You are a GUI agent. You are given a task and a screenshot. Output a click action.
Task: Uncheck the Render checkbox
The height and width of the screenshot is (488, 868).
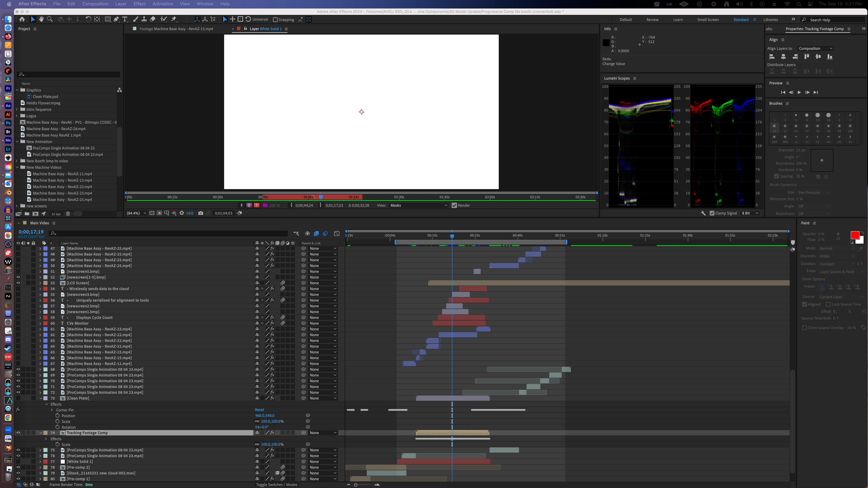(x=454, y=205)
